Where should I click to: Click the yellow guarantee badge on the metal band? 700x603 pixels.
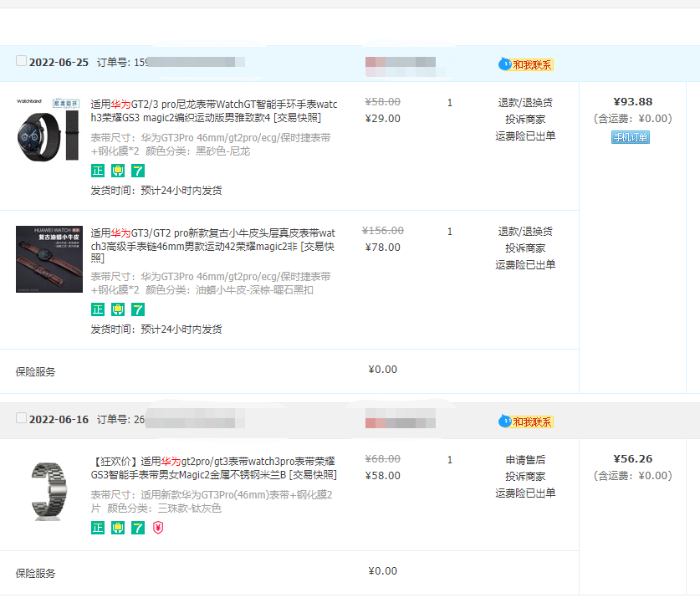click(x=118, y=528)
